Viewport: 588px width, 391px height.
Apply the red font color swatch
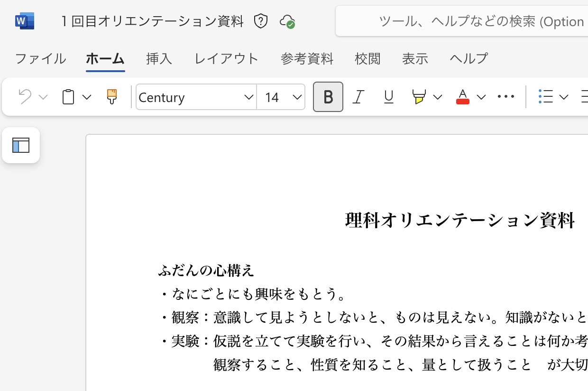tap(462, 97)
